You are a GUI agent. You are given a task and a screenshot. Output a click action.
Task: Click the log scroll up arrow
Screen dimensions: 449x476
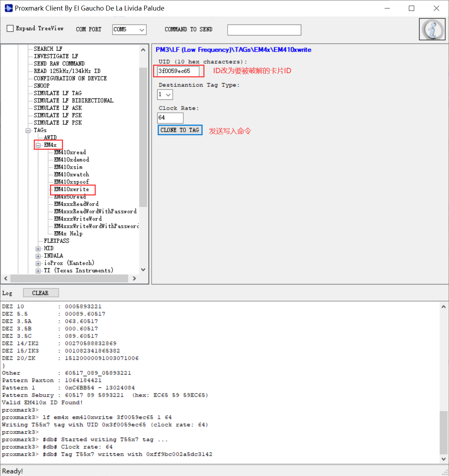click(444, 307)
